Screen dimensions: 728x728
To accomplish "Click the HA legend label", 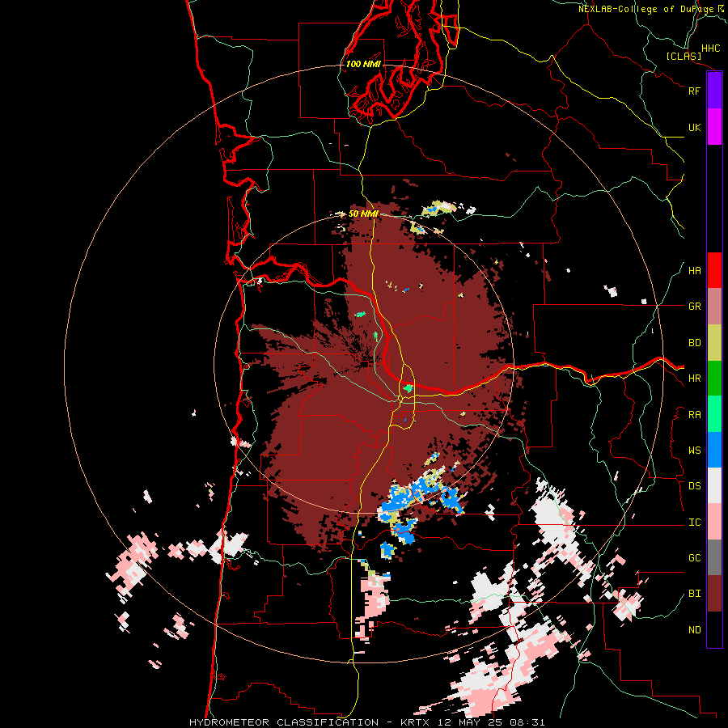I will 694,271.
